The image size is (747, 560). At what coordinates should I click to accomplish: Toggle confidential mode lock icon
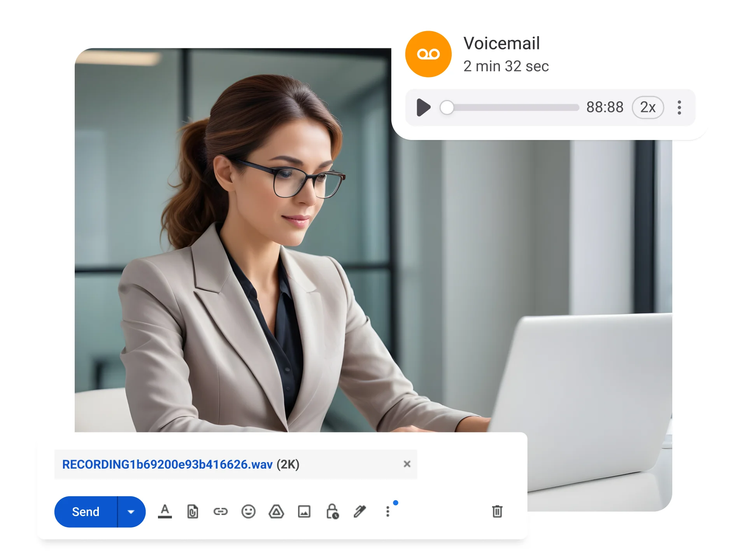(332, 511)
